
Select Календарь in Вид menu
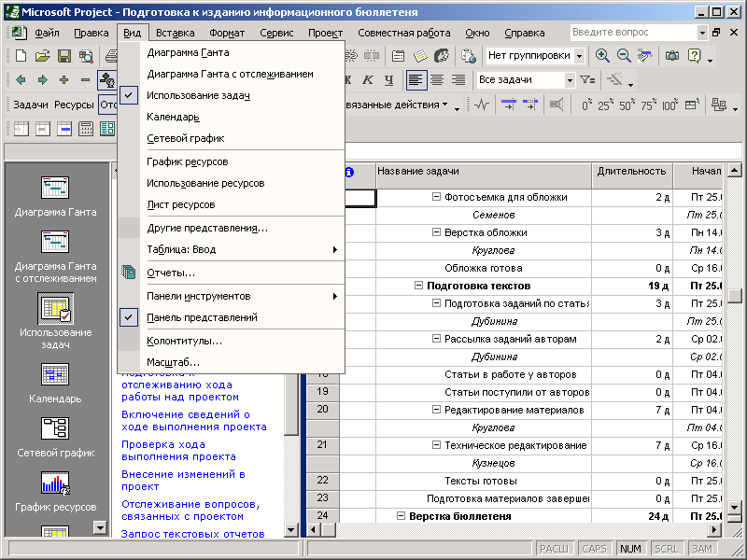[x=231, y=118]
